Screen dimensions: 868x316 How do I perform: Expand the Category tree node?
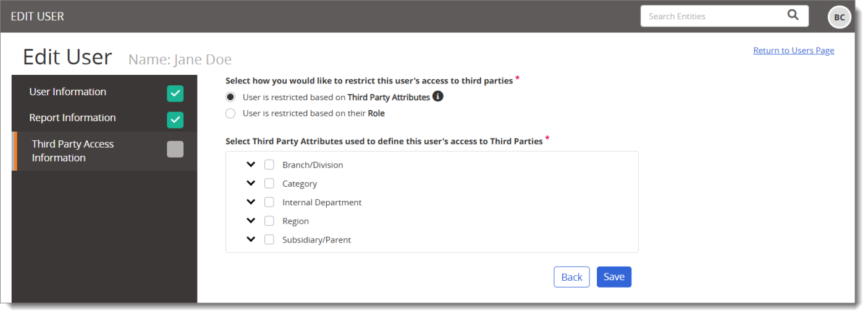[x=251, y=183]
